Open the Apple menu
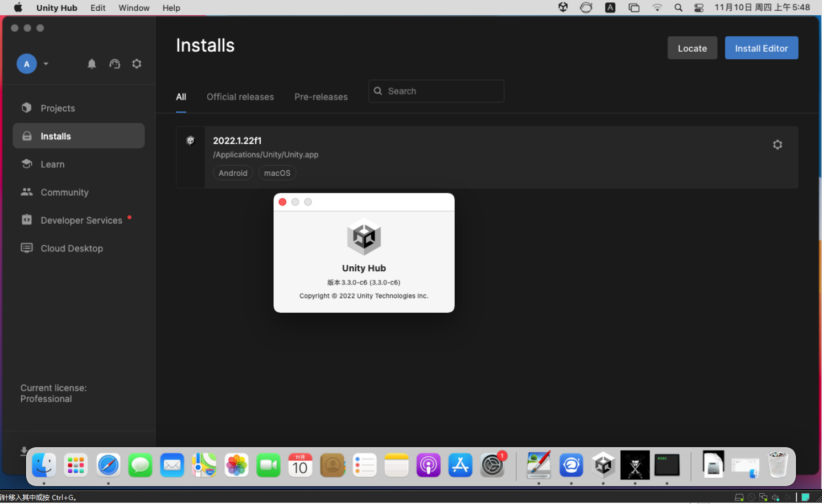822x504 pixels. 18,7
